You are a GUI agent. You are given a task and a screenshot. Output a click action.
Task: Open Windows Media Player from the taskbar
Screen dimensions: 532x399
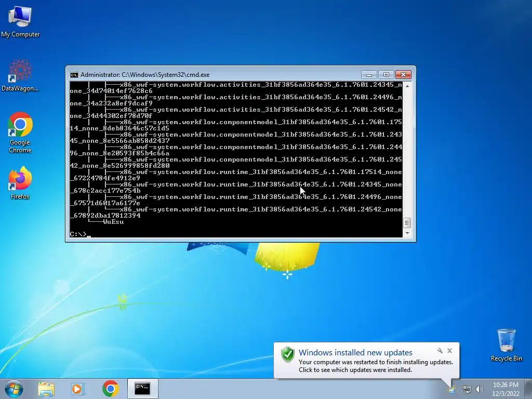(x=78, y=389)
